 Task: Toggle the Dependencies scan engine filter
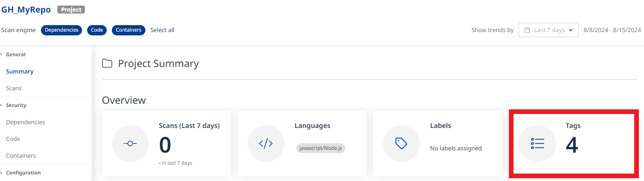[62, 30]
